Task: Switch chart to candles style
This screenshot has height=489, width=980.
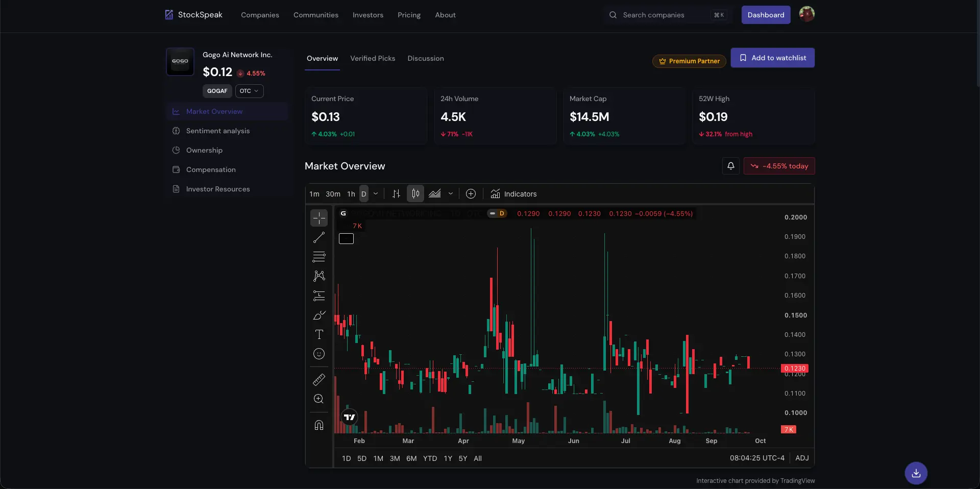Action: tap(415, 194)
